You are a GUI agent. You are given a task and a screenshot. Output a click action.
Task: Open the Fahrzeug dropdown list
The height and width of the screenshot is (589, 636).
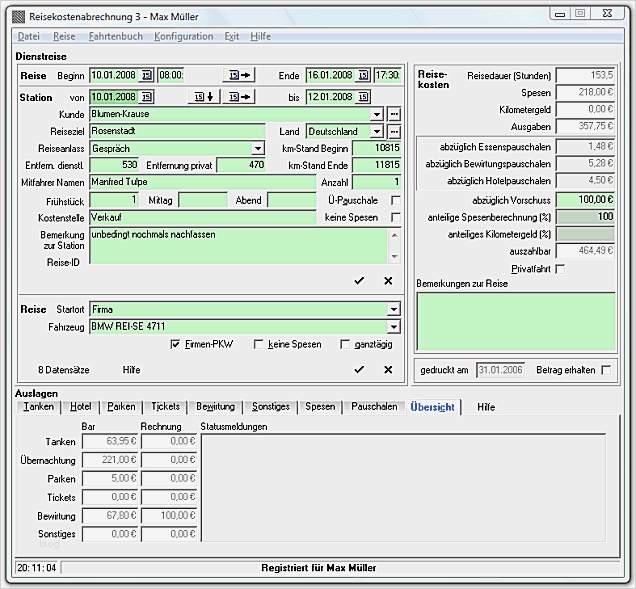pyautogui.click(x=393, y=327)
